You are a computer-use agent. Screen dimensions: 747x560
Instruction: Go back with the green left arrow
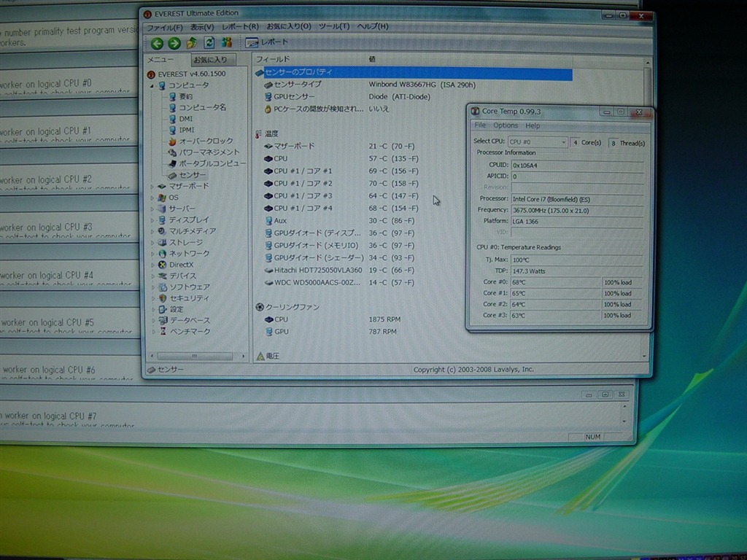pyautogui.click(x=157, y=43)
